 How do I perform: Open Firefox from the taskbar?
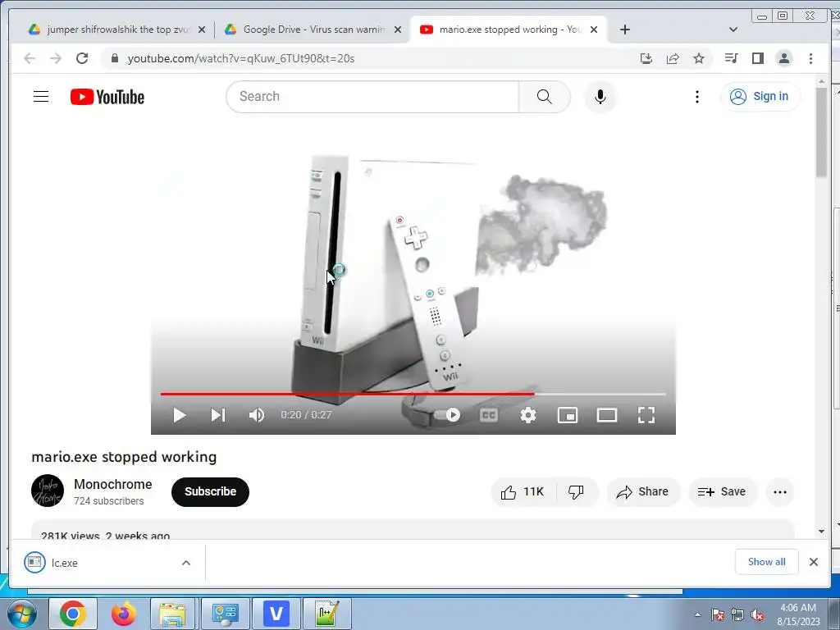[x=123, y=614]
